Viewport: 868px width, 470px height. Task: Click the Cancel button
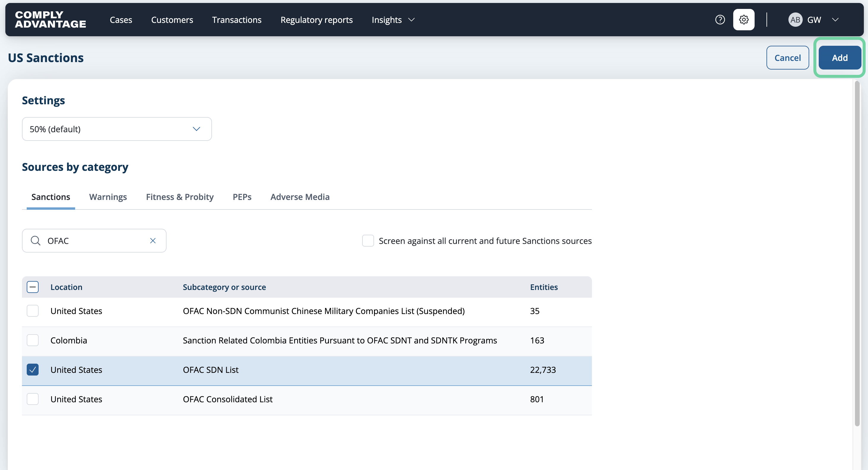(x=788, y=58)
